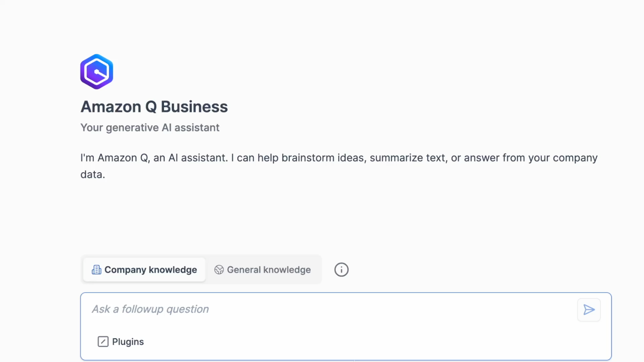This screenshot has height=362, width=644.
Task: Click the send message arrow icon
Action: tap(589, 310)
